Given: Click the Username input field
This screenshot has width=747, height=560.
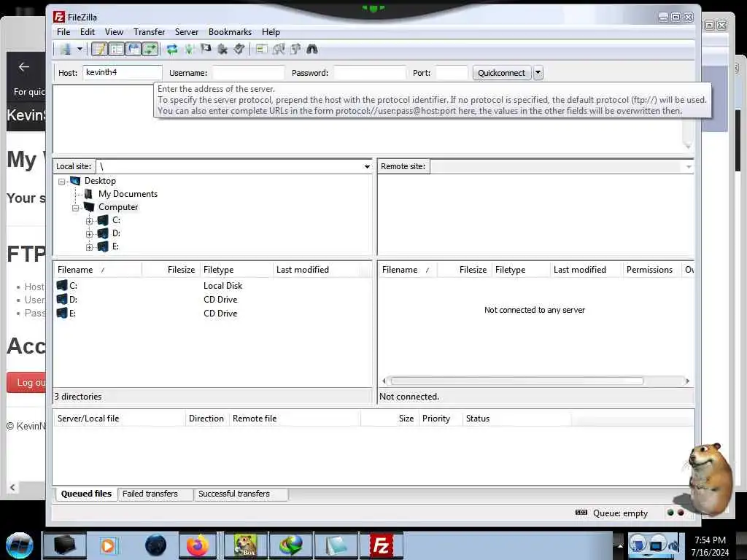Looking at the screenshot, I should [248, 73].
